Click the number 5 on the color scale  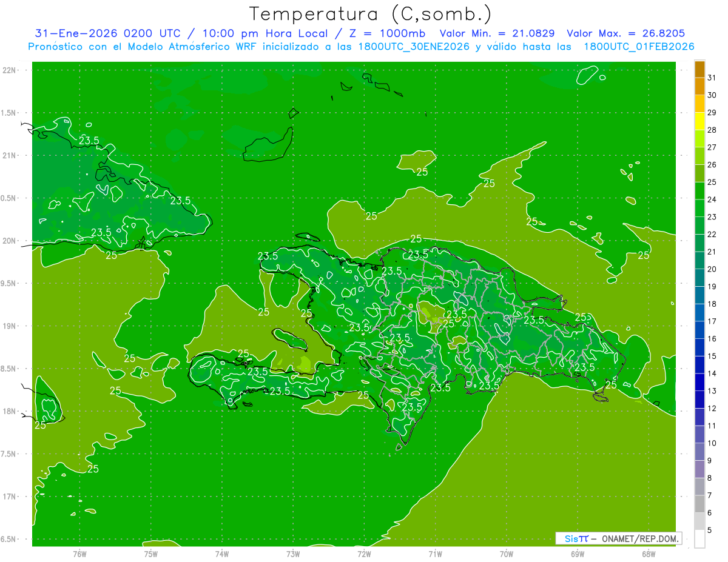coord(710,530)
